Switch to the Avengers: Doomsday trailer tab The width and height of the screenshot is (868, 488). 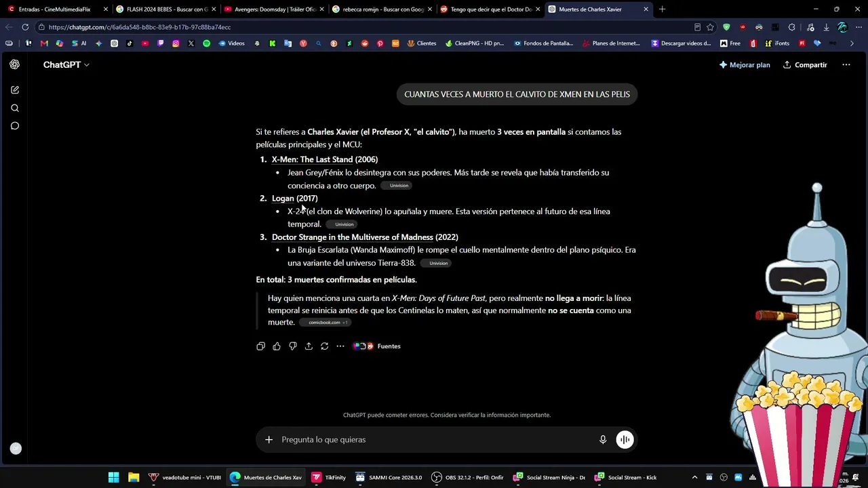275,9
